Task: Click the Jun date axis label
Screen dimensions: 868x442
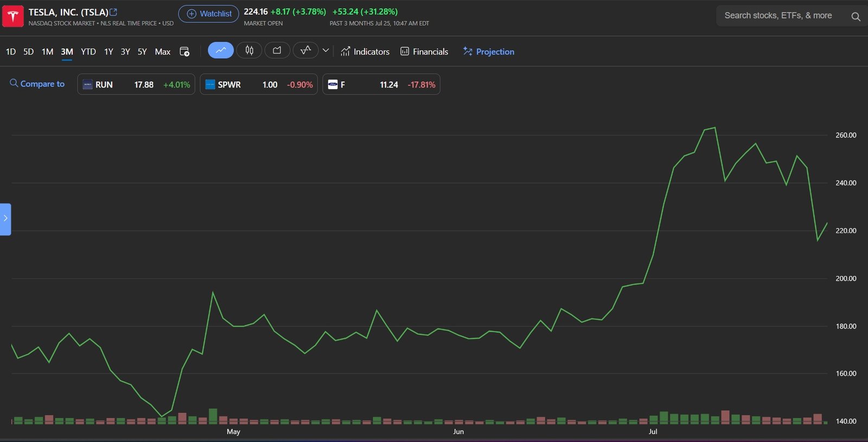Action: coord(458,432)
